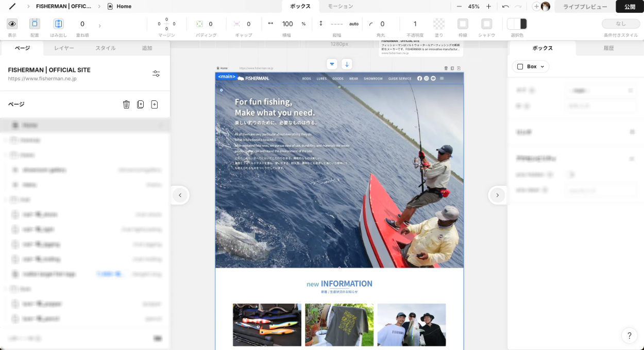Click the はみ出し overflow icon
Image resolution: width=644 pixels, height=350 pixels.
click(x=59, y=24)
